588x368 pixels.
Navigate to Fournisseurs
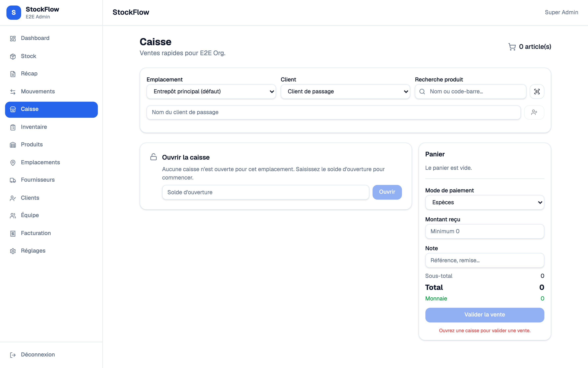[51, 180]
